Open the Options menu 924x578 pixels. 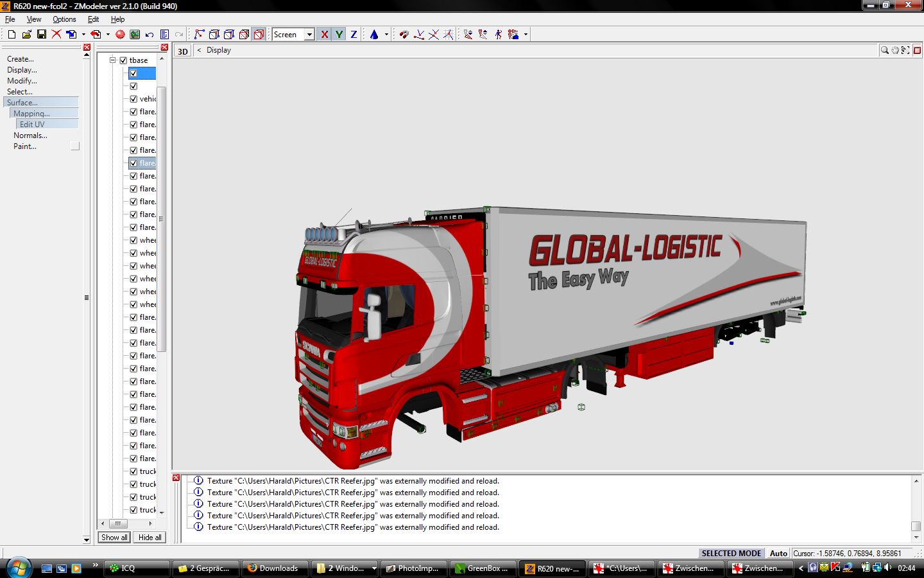click(x=64, y=19)
